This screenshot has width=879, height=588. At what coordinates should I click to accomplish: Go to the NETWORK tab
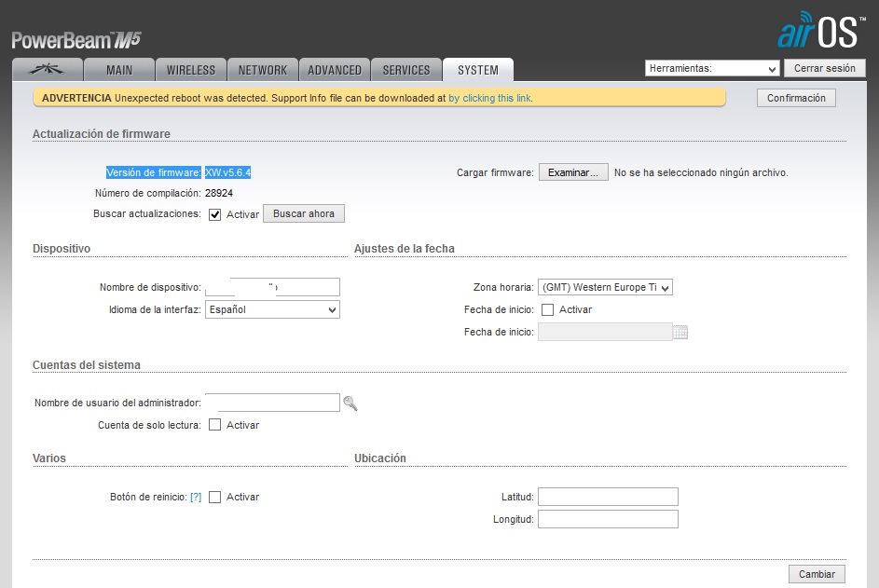(x=263, y=70)
